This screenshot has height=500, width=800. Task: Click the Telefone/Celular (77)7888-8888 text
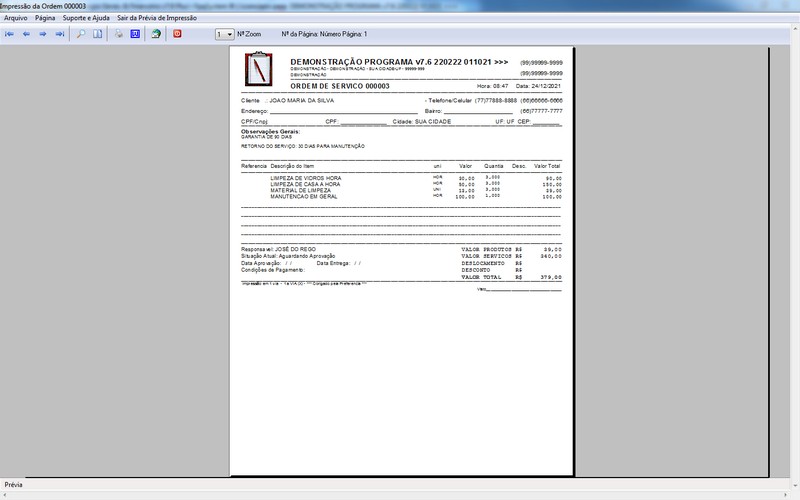tap(472, 101)
